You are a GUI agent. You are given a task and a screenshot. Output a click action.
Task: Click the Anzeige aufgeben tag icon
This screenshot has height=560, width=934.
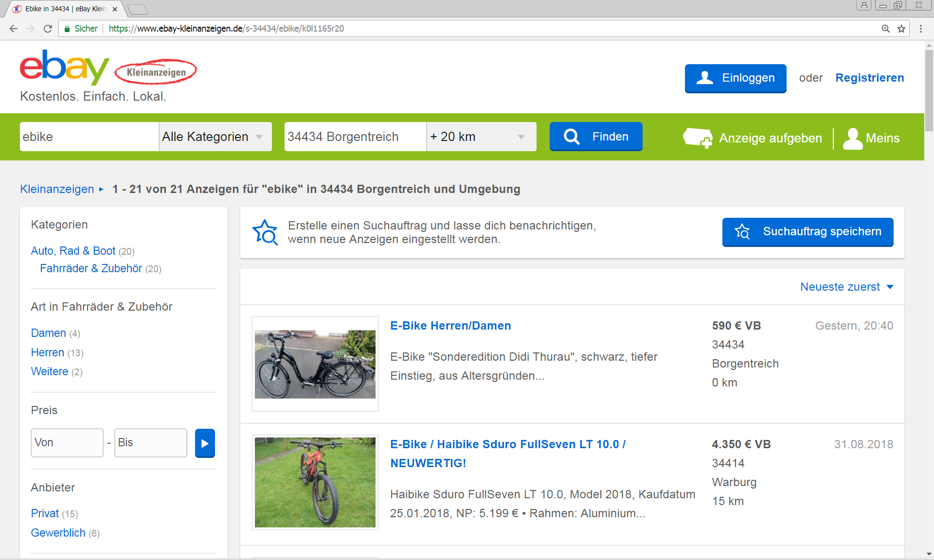pos(698,138)
